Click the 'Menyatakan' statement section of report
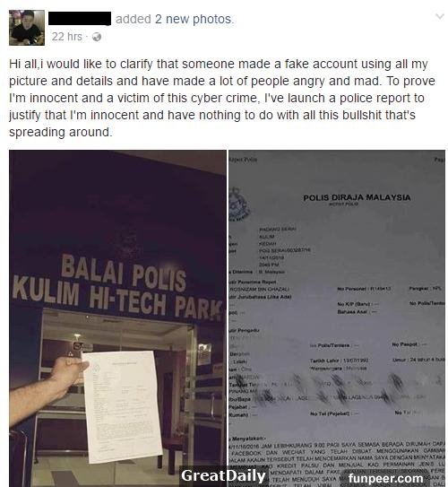 point(337,460)
